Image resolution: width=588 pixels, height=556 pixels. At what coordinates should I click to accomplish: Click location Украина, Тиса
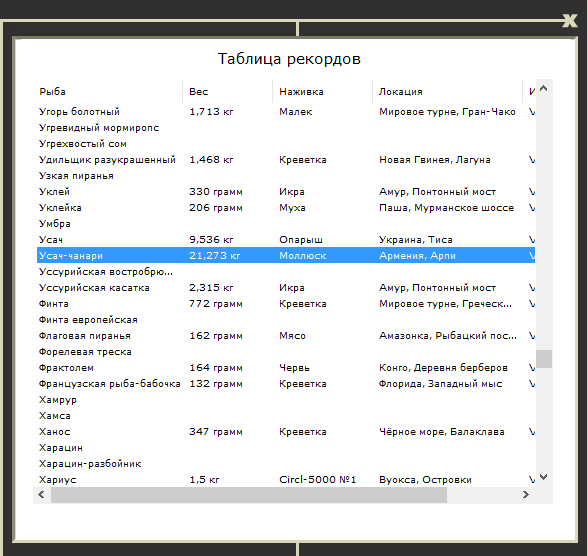click(x=416, y=240)
